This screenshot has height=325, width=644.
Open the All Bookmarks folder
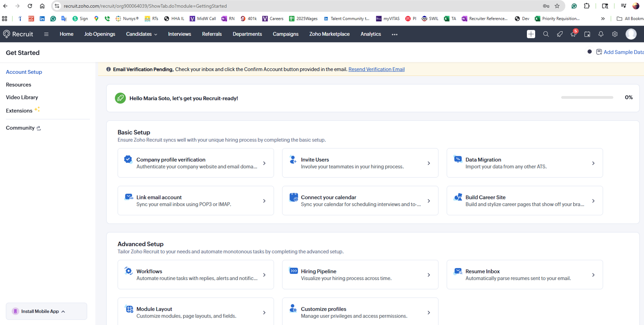coord(630,19)
